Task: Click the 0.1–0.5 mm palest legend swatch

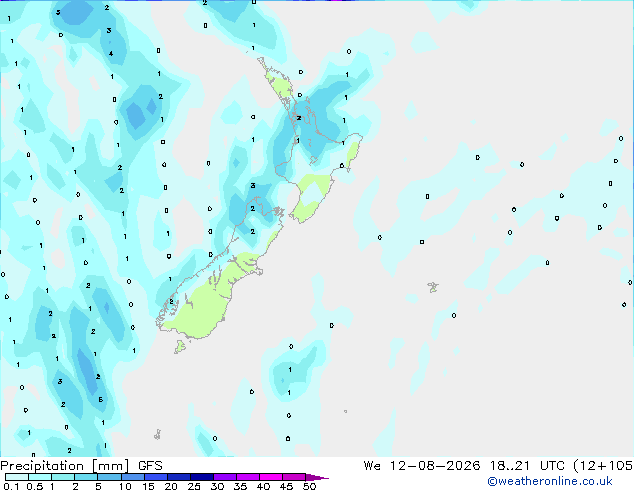Action: tap(17, 477)
